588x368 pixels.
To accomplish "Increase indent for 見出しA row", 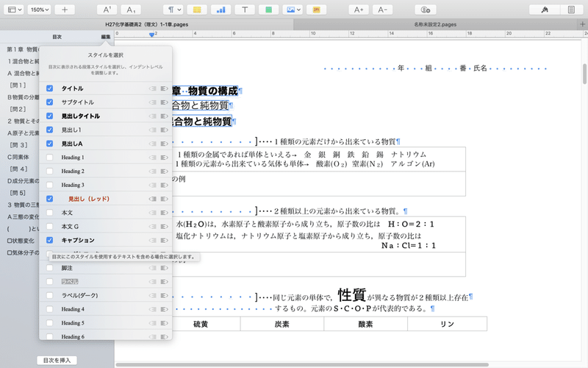I will [164, 144].
